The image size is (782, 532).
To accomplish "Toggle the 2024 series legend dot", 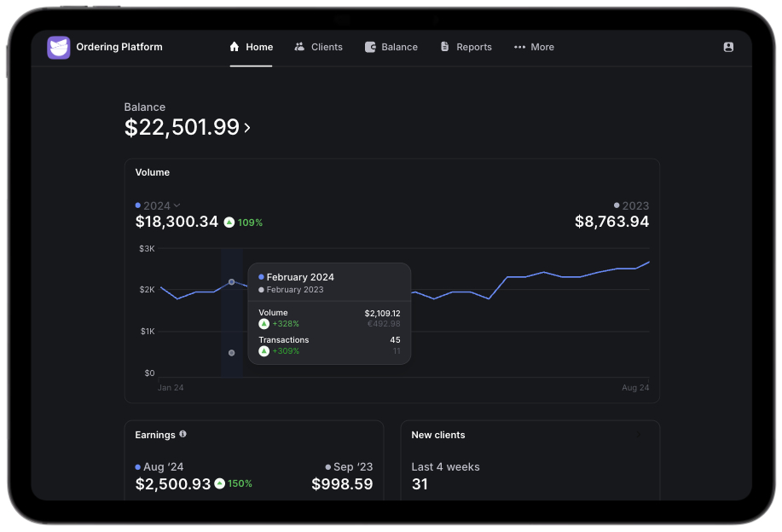I will pyautogui.click(x=137, y=205).
